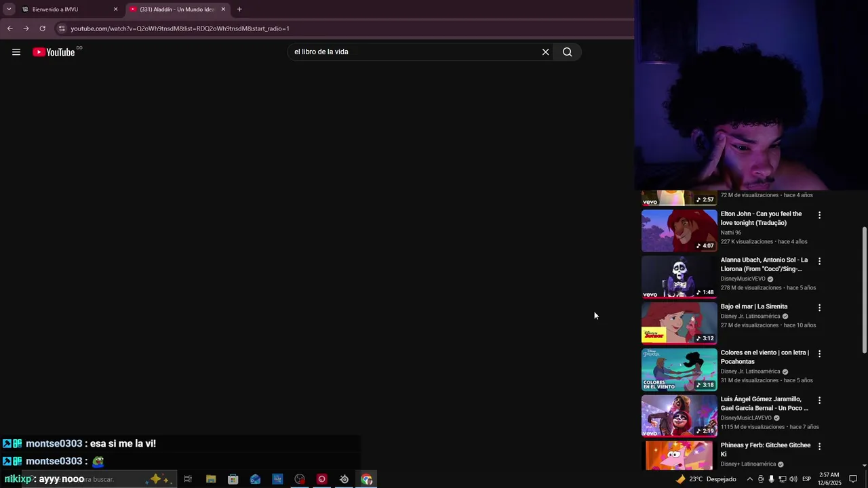868x488 pixels.
Task: Open the Chrome icon in the taskbar
Action: 366,479
